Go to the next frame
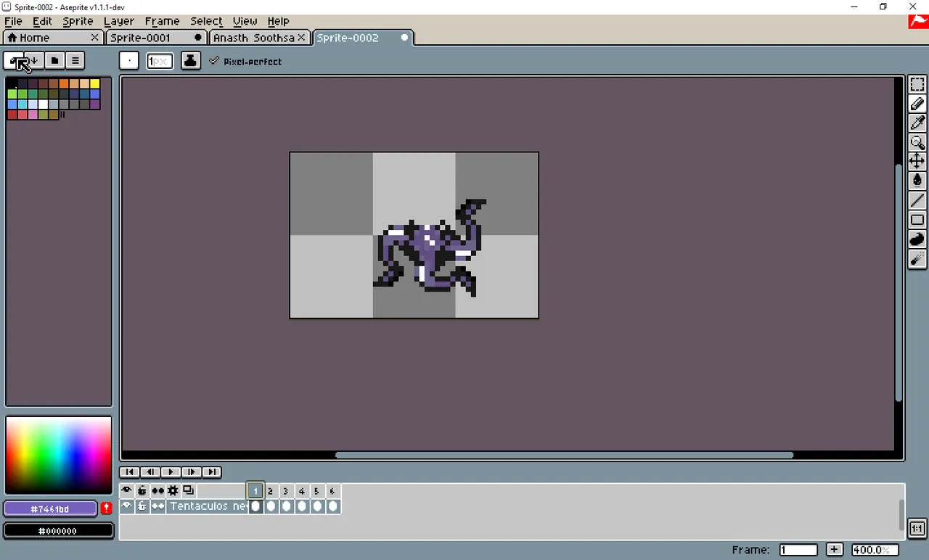The height and width of the screenshot is (560, 929). 191,472
